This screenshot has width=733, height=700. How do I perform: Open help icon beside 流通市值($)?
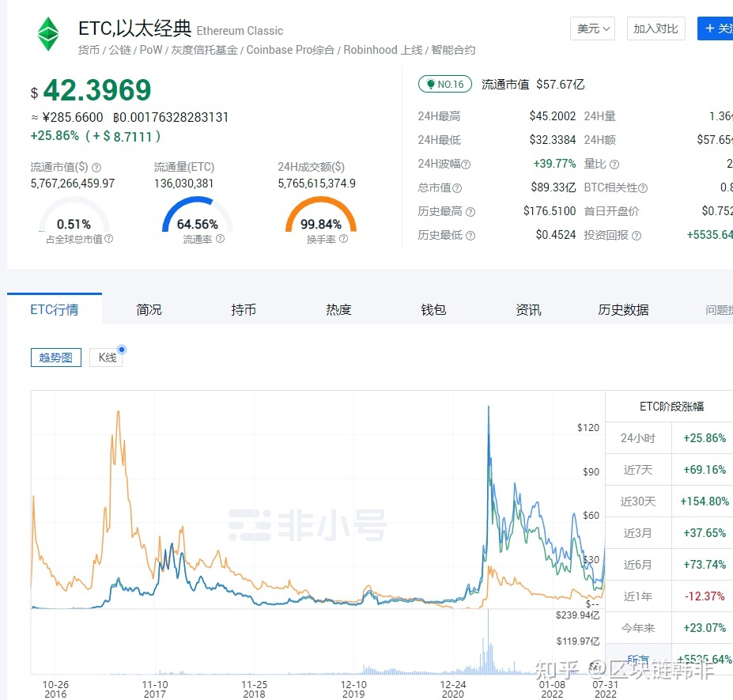(96, 168)
